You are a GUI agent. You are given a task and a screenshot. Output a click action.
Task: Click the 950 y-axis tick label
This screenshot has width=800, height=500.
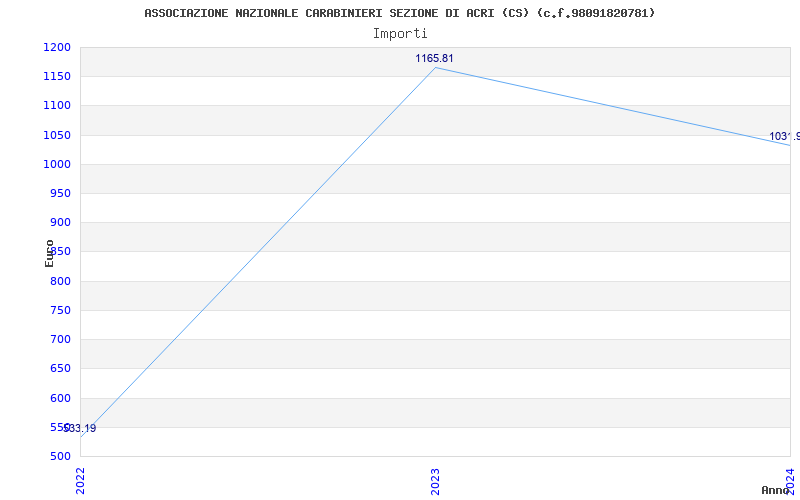pyautogui.click(x=61, y=193)
